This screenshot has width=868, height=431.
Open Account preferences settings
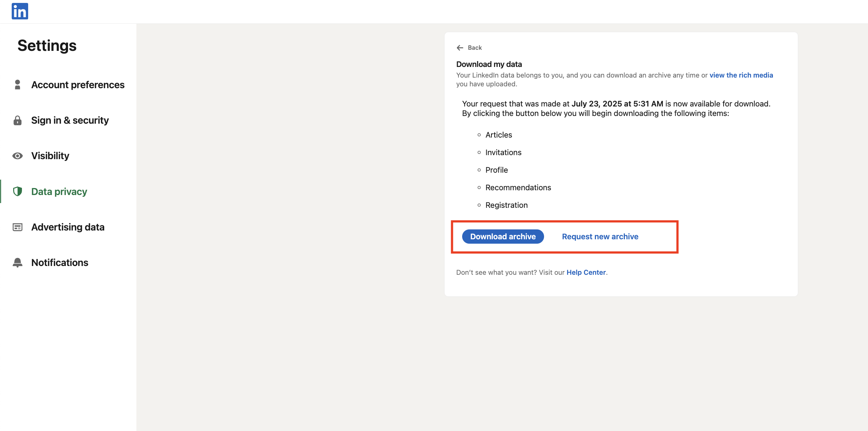pos(78,85)
